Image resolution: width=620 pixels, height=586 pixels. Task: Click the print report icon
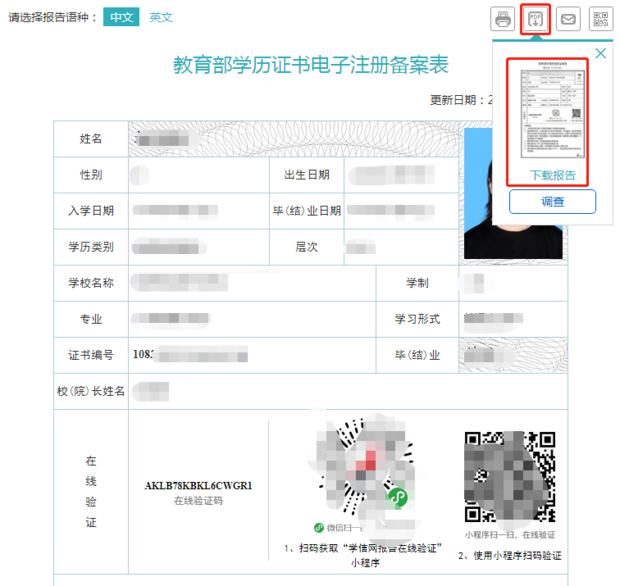503,19
